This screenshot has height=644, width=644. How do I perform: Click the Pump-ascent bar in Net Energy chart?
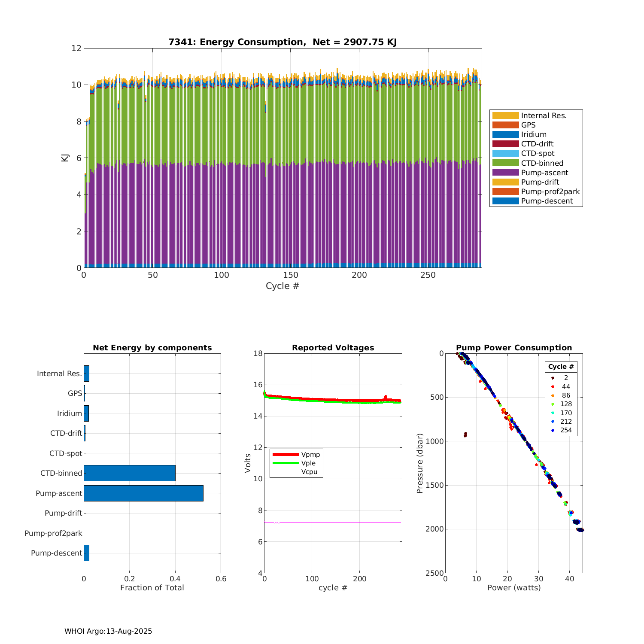[143, 493]
